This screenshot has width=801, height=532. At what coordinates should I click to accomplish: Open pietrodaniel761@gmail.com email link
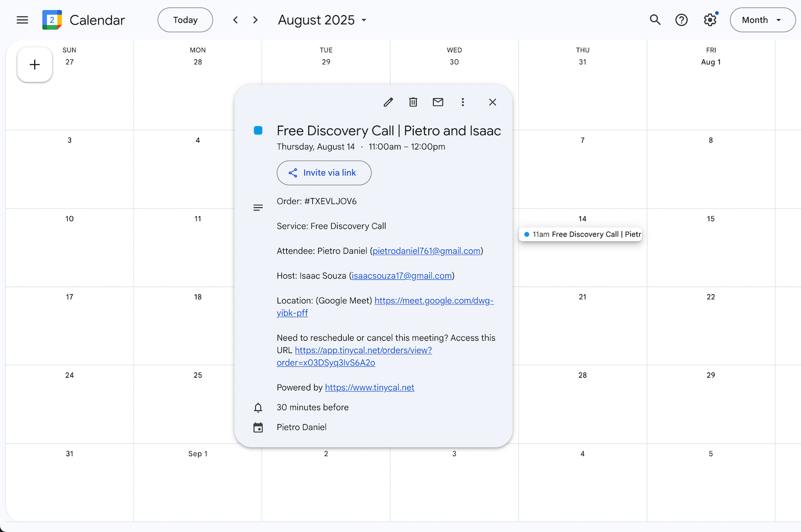click(x=426, y=251)
